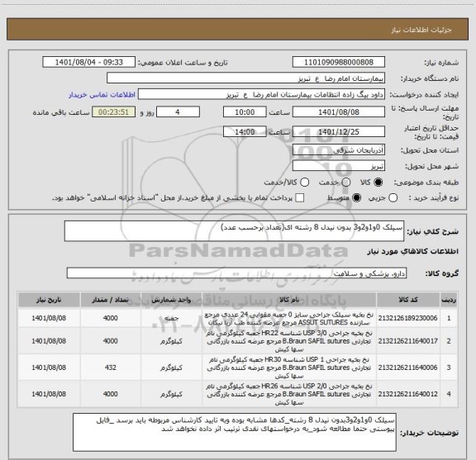Screen dimensions: 476x460
Task: Click the goods group field دارو، پزشکی و سلامت
Action: pyautogui.click(x=236, y=273)
